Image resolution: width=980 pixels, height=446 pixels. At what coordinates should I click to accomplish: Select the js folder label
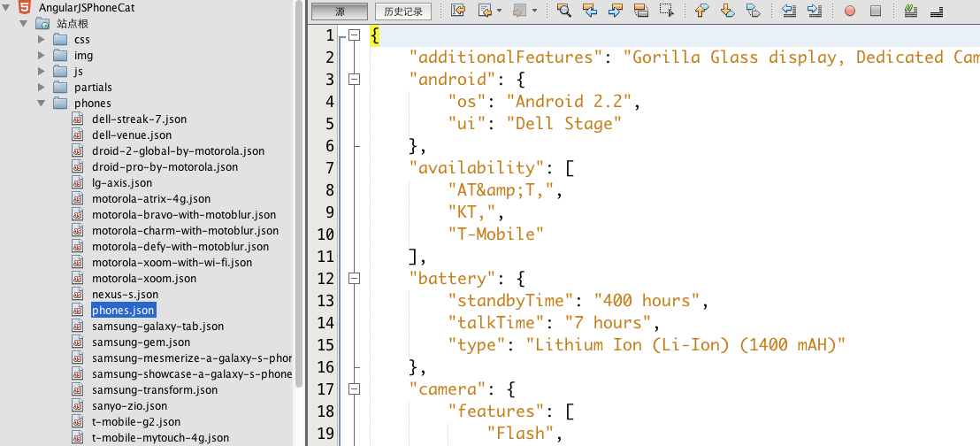pyautogui.click(x=79, y=72)
